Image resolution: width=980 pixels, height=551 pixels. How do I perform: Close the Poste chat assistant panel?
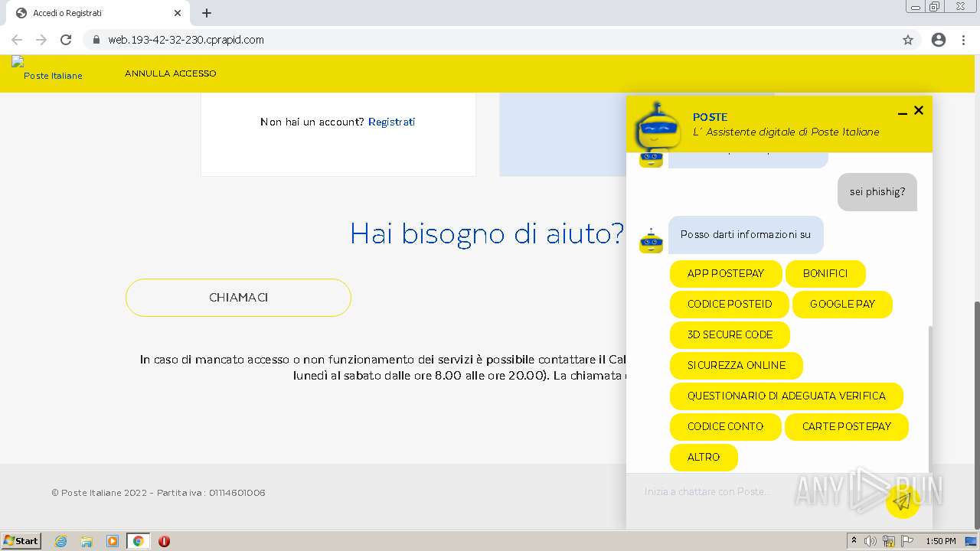point(919,110)
